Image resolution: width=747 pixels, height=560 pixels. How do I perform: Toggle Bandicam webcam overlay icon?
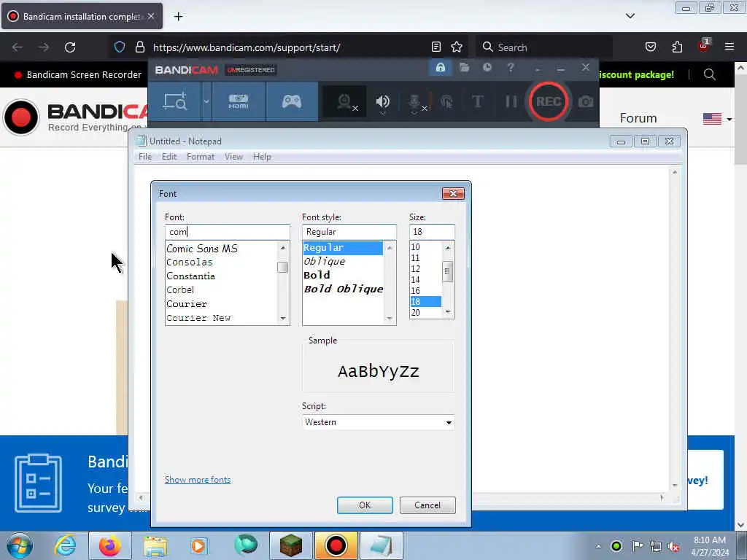345,102
